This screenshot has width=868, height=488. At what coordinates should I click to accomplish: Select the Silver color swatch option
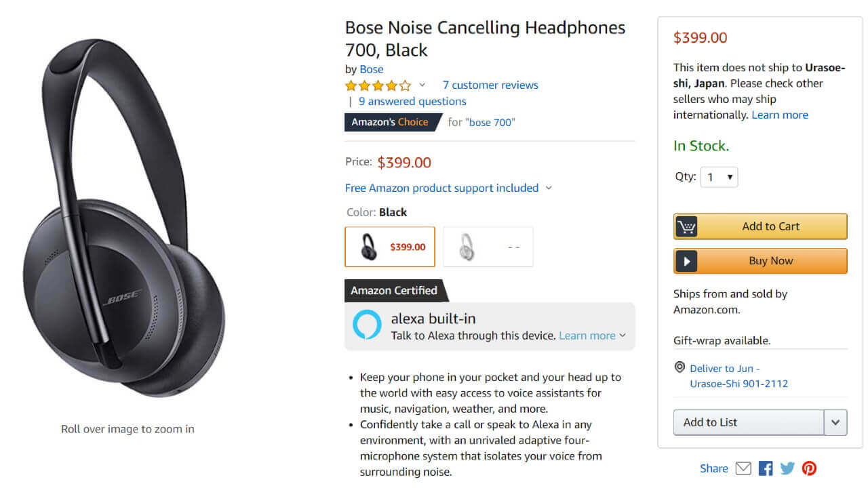click(x=488, y=247)
